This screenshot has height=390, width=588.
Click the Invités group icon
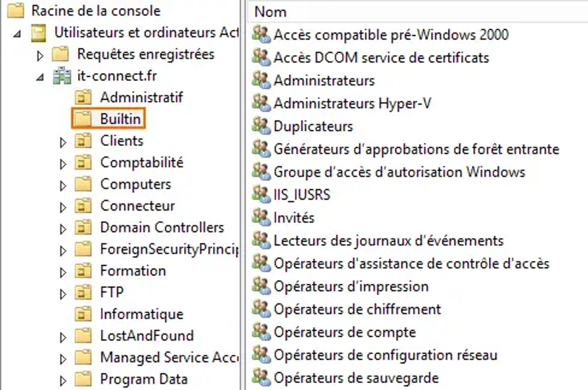[261, 217]
